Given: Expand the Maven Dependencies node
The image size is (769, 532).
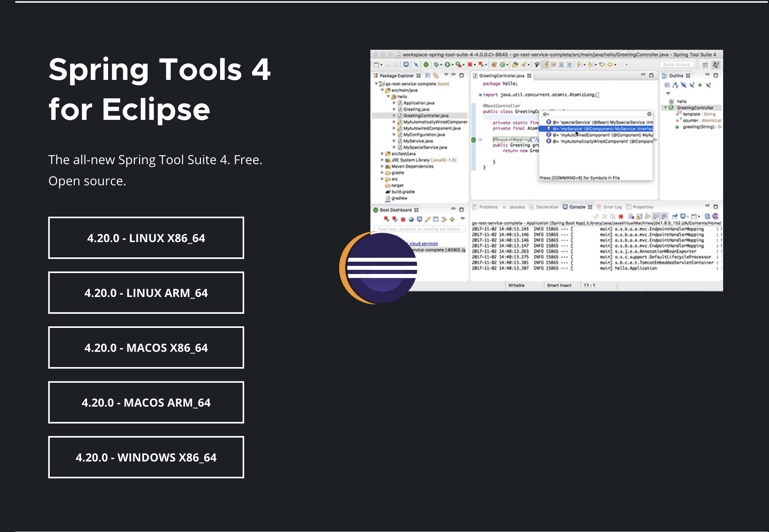Looking at the screenshot, I should [x=382, y=166].
